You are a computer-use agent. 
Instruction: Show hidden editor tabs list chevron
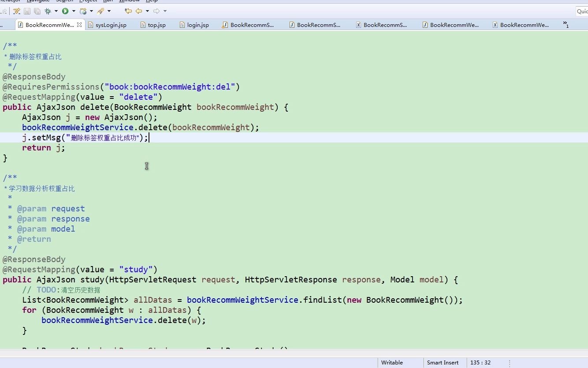566,25
